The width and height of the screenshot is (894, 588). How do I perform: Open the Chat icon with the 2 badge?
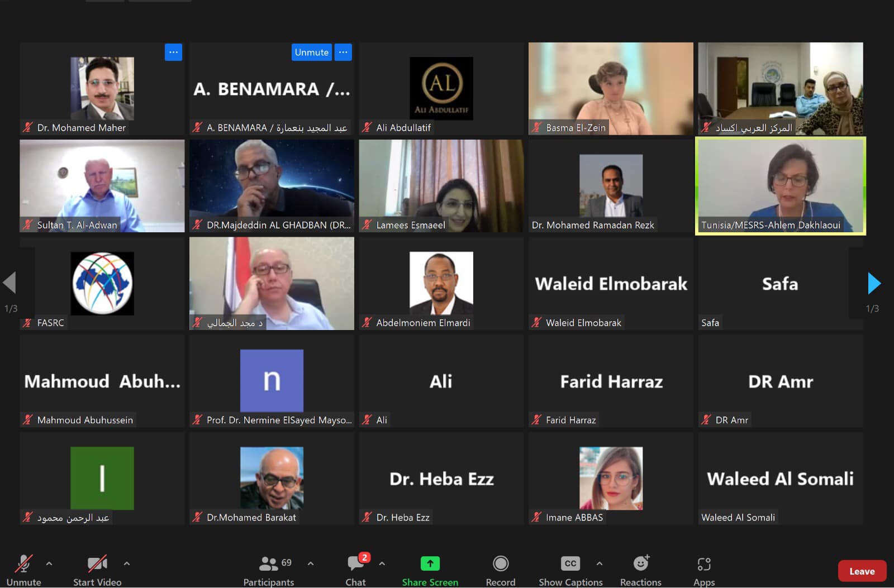coord(355,563)
